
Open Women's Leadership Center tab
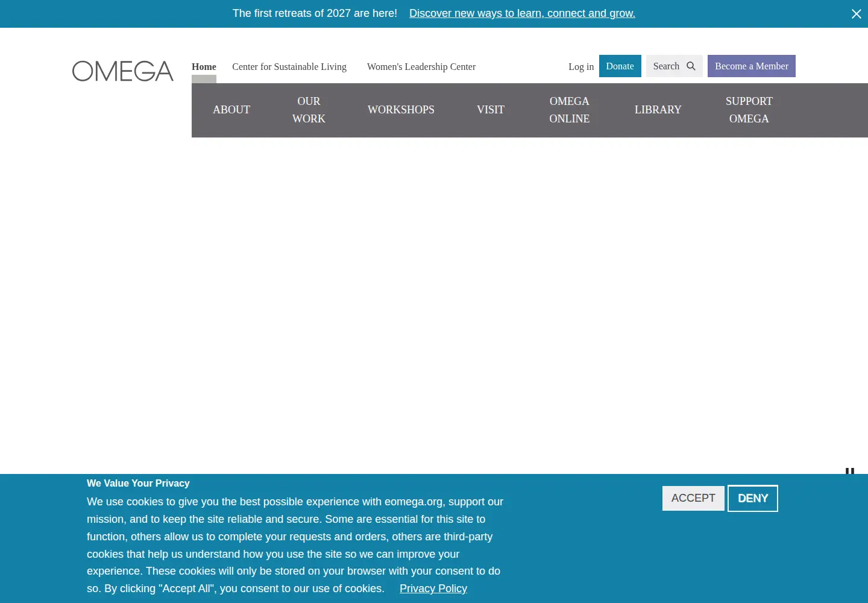[421, 67]
